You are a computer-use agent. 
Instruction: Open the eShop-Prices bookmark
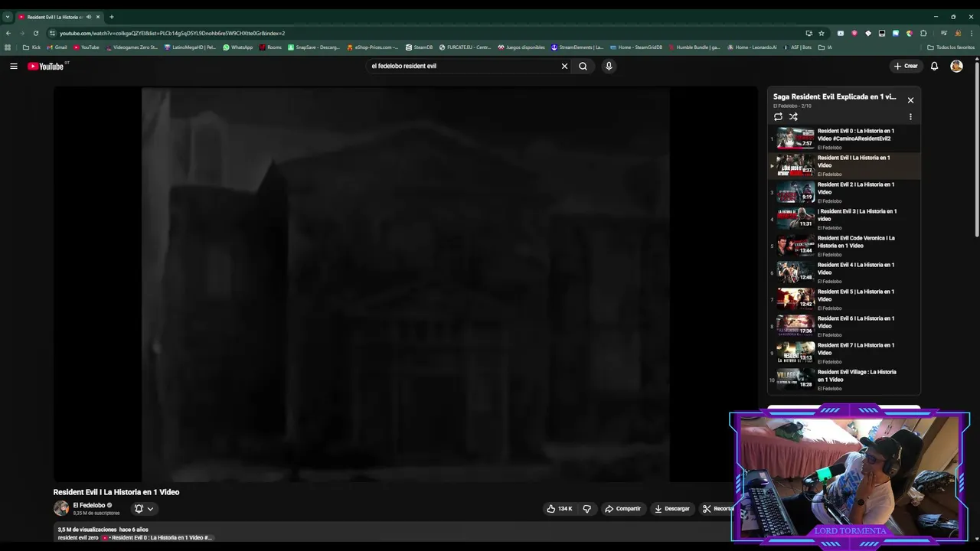coord(372,47)
